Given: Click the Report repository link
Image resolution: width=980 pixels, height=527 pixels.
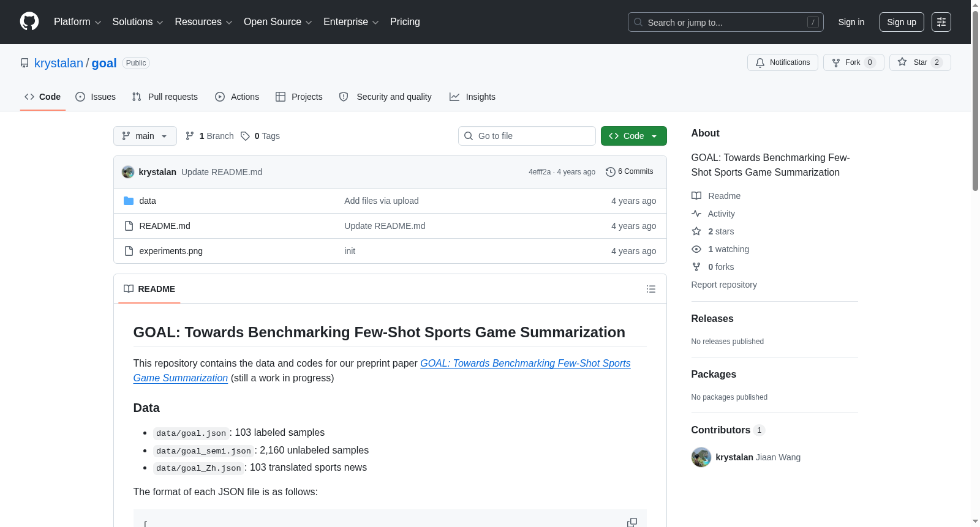Looking at the screenshot, I should (x=724, y=285).
